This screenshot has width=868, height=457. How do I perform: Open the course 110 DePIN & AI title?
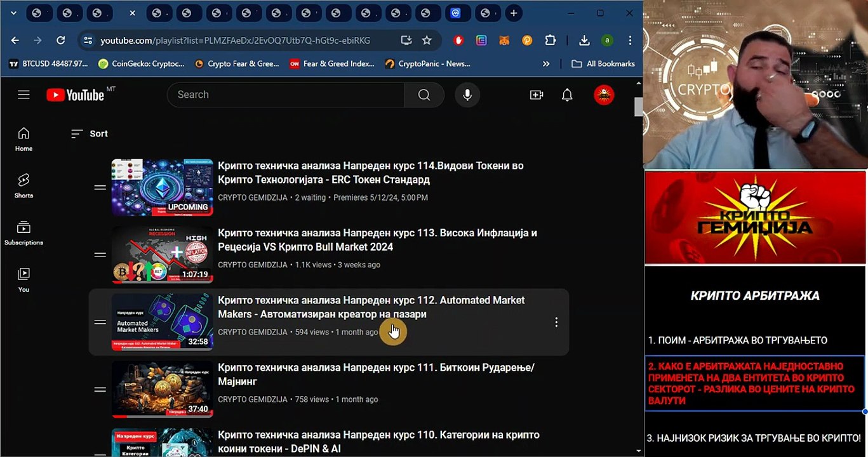(x=378, y=442)
